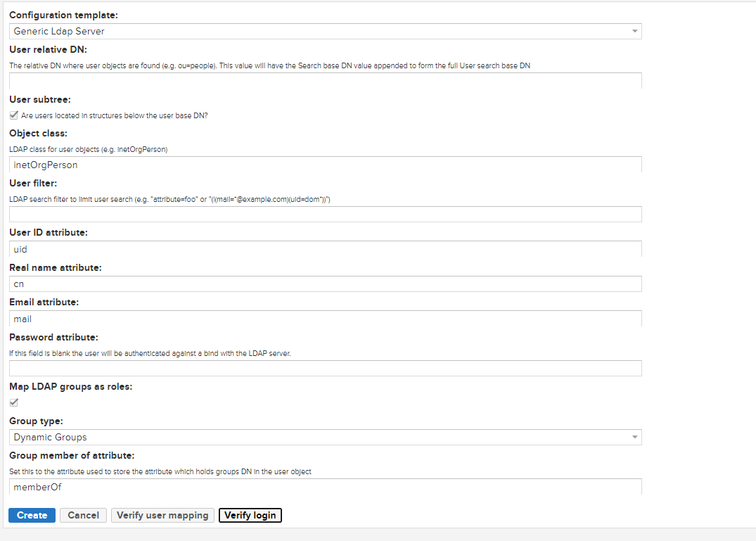The width and height of the screenshot is (756, 541).
Task: Open the Configuration template dropdown
Action: pyautogui.click(x=325, y=31)
